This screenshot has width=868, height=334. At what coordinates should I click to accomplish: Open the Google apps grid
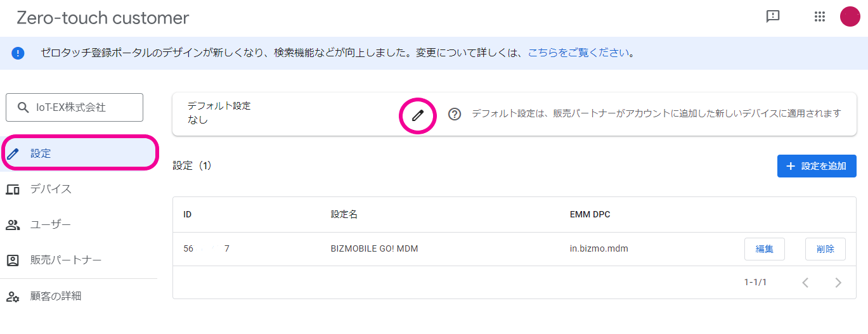[819, 17]
